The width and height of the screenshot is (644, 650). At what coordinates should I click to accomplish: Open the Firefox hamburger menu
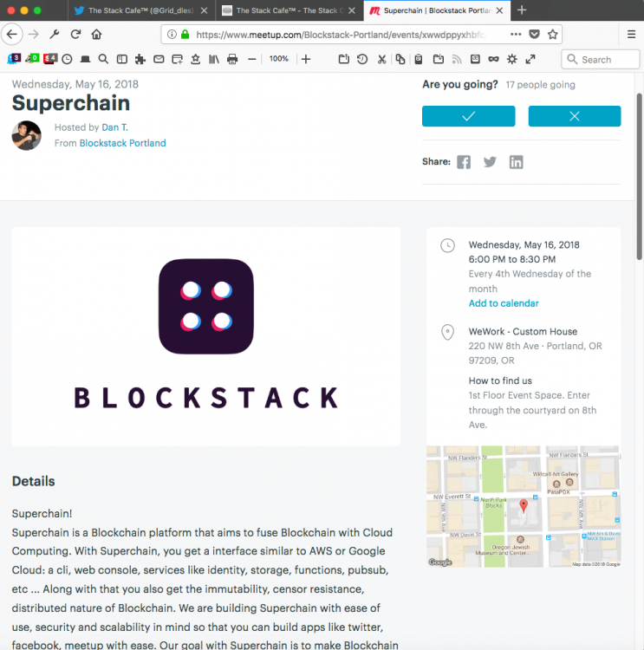point(631,35)
